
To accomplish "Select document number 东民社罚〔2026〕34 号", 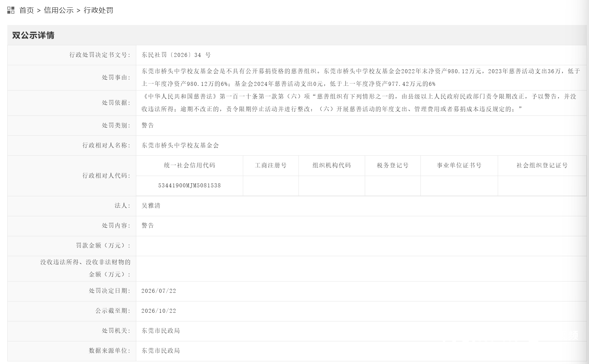I will click(x=176, y=55).
